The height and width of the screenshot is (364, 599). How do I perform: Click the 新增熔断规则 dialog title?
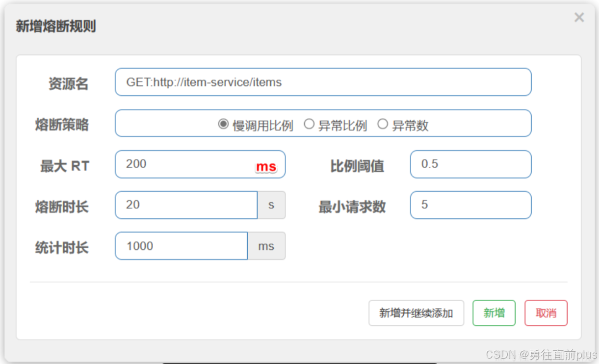point(55,26)
